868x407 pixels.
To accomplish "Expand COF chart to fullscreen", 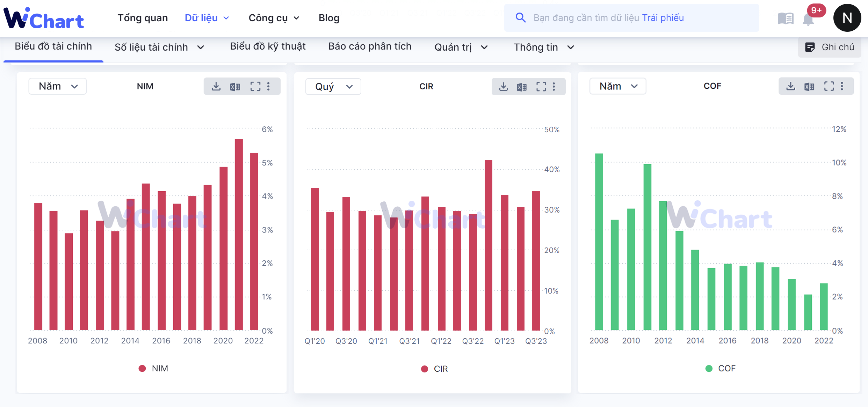I will pos(829,86).
